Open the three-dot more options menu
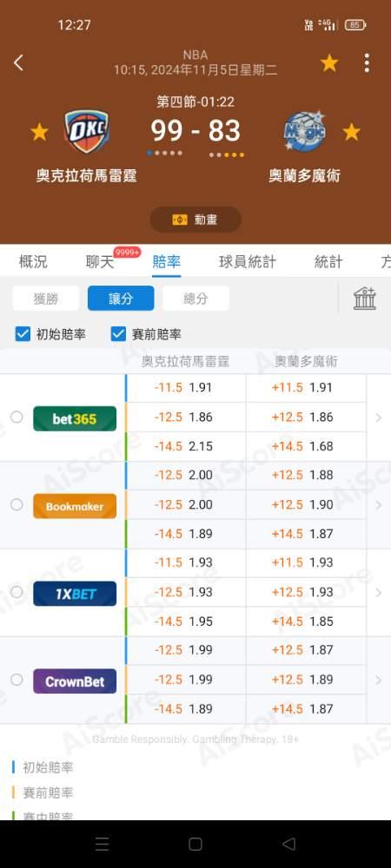 point(367,63)
